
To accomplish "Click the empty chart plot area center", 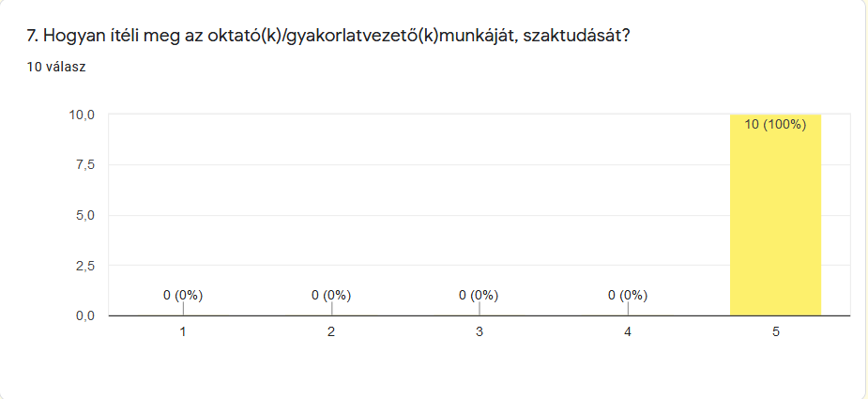I will pos(479,215).
